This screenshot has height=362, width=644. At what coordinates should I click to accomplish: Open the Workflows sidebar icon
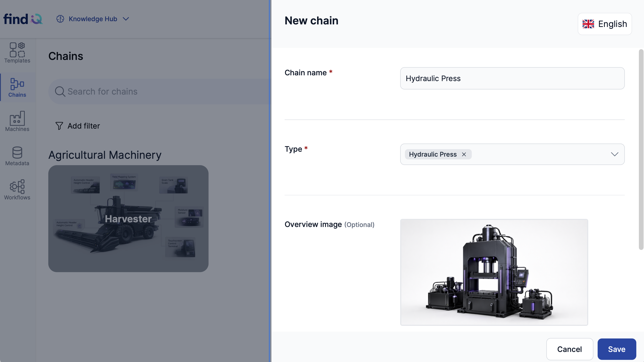coord(17,187)
